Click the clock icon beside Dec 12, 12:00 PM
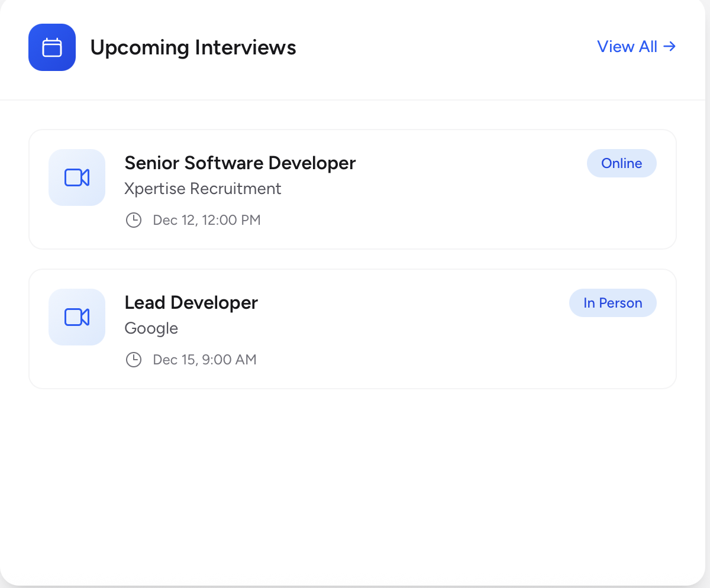710x588 pixels. 134,219
